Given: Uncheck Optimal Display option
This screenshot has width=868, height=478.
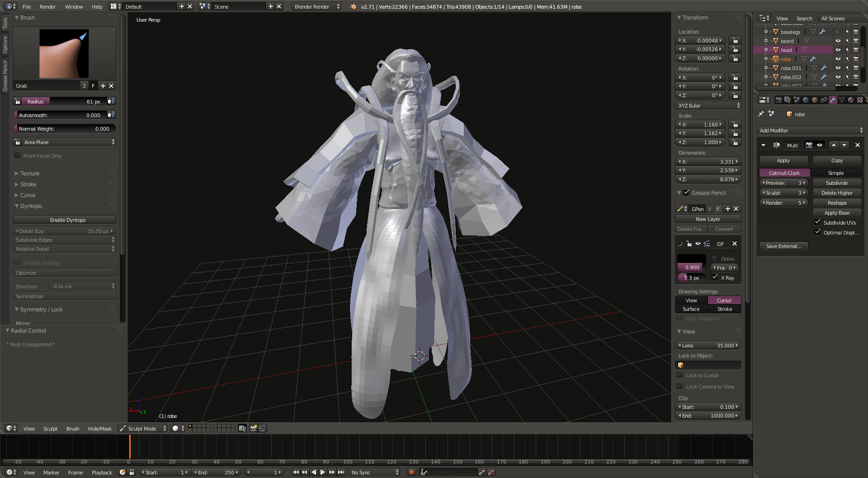Looking at the screenshot, I should 818,232.
